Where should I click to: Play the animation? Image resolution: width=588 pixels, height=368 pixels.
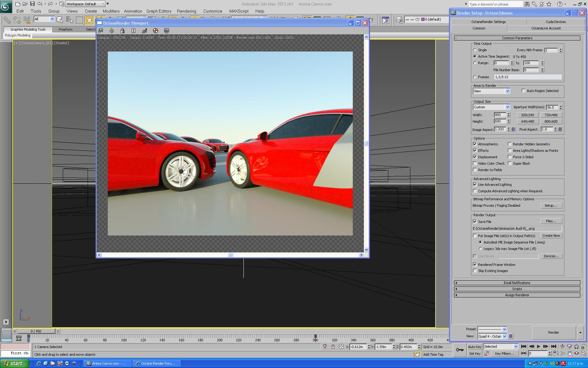coord(538,347)
